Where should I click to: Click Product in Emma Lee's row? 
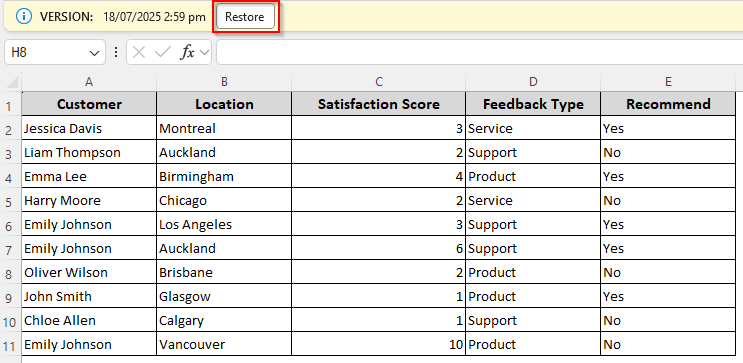533,176
